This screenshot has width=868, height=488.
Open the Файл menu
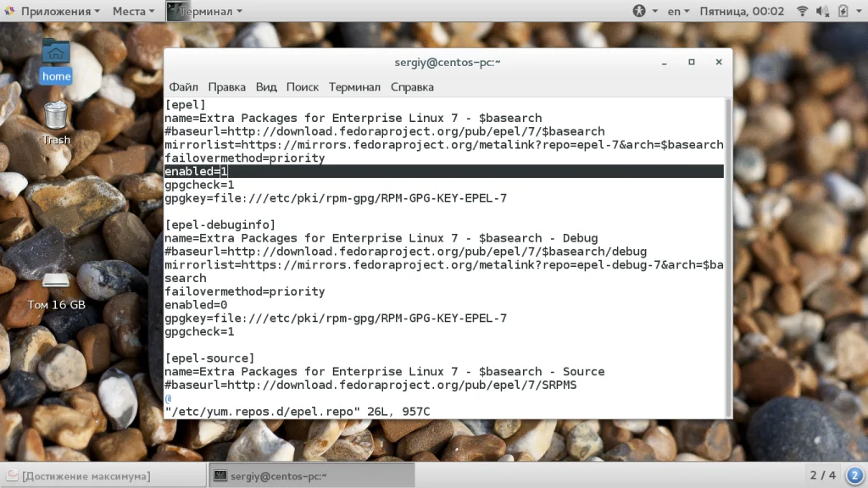click(183, 87)
